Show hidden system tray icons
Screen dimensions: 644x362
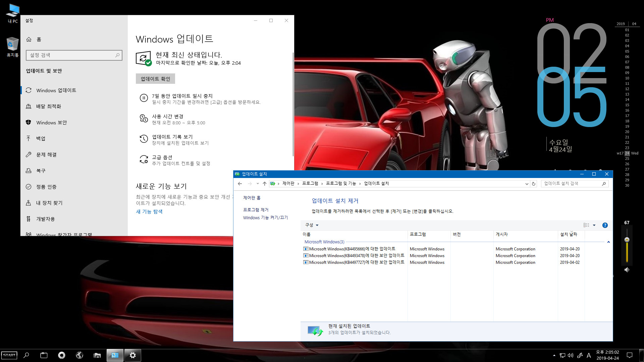click(x=554, y=355)
